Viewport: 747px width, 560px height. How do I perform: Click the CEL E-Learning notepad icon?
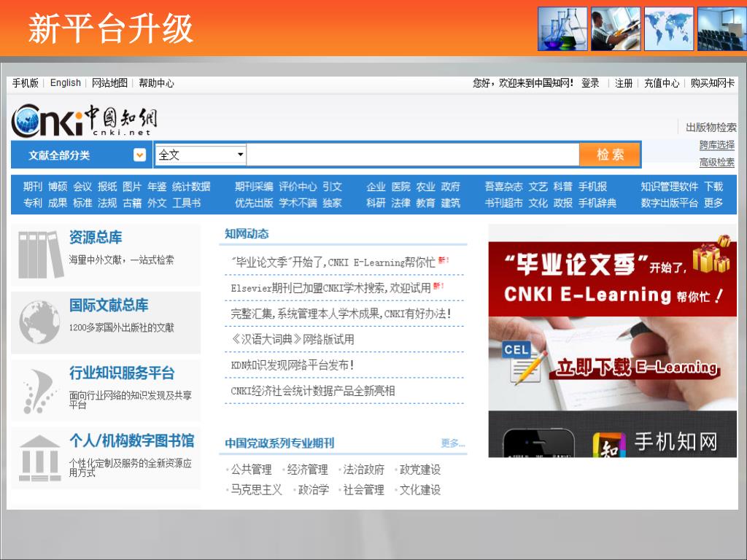pos(525,363)
